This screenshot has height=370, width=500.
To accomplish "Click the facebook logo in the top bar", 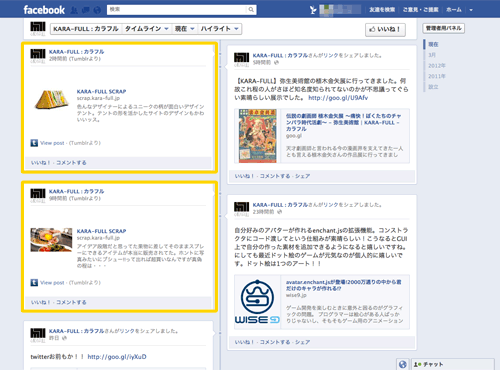I will click(x=44, y=10).
